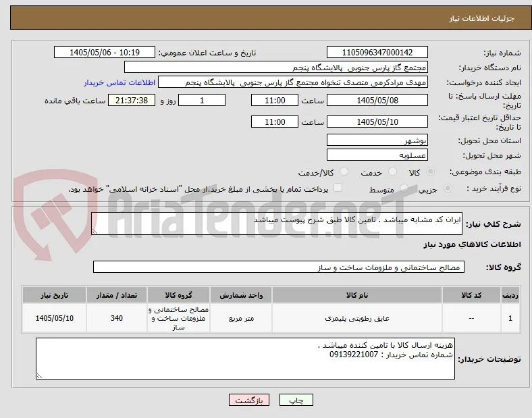Click the بازگشت back button

249,400
